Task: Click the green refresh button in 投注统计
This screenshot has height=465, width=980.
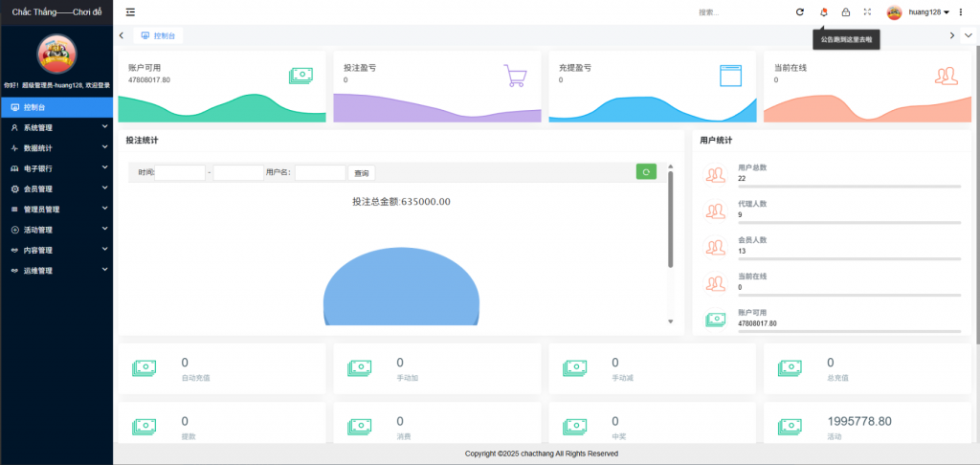Action: coord(646,172)
